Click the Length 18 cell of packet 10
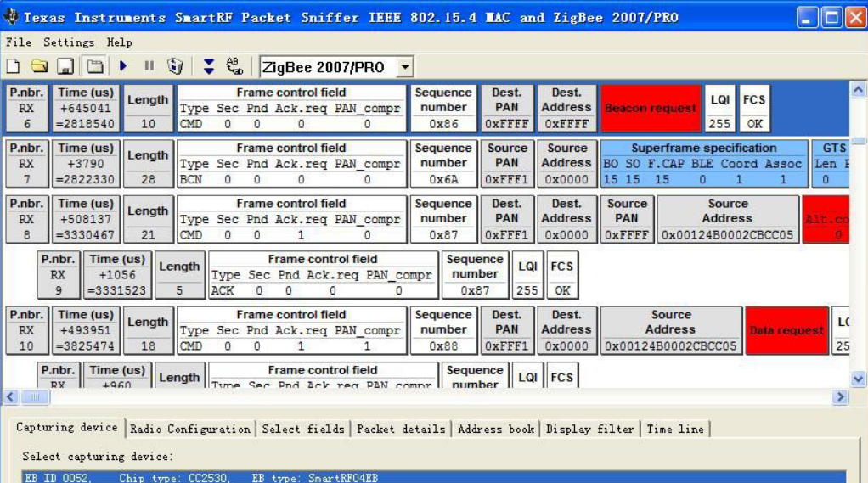The height and width of the screenshot is (483, 868). [148, 330]
